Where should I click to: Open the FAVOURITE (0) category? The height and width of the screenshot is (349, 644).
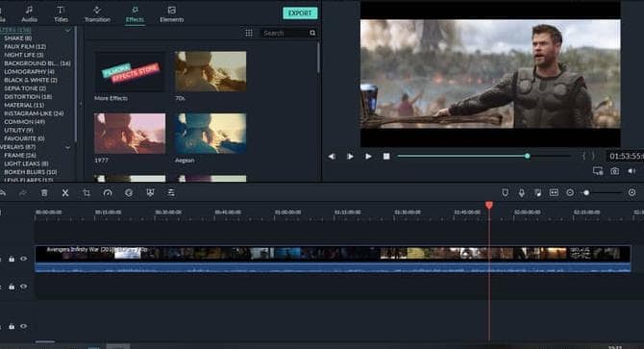click(x=24, y=138)
